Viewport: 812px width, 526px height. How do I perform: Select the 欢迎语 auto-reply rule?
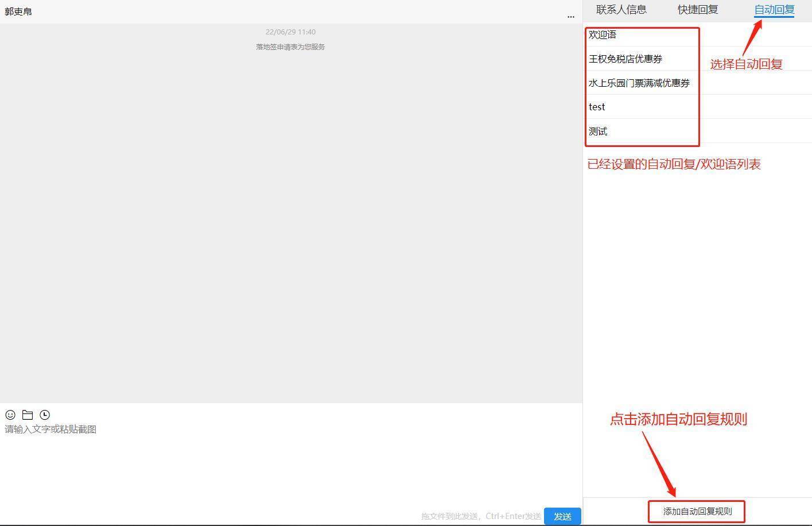pyautogui.click(x=603, y=34)
